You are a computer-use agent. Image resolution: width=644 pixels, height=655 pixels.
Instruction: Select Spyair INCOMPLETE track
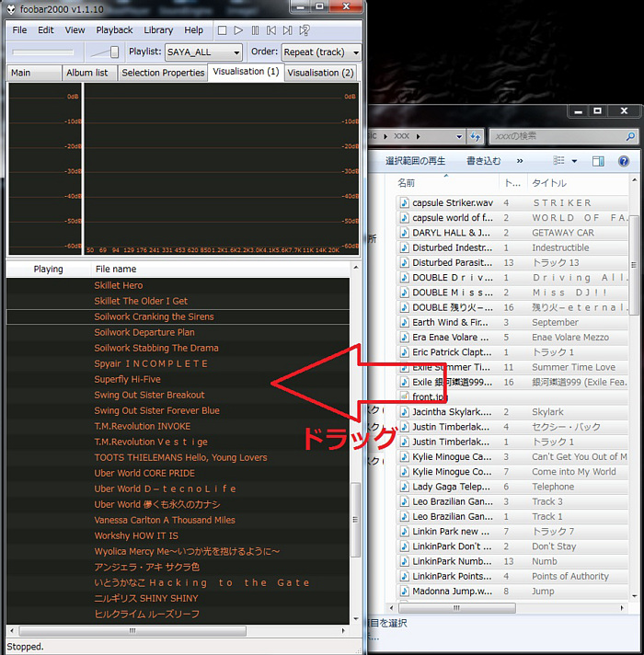coord(178,363)
